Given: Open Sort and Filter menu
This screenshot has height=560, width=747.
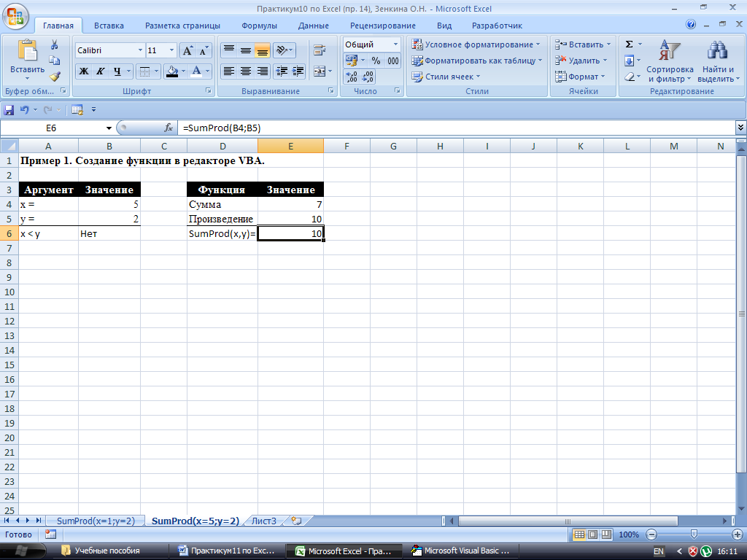Looking at the screenshot, I should pos(670,61).
